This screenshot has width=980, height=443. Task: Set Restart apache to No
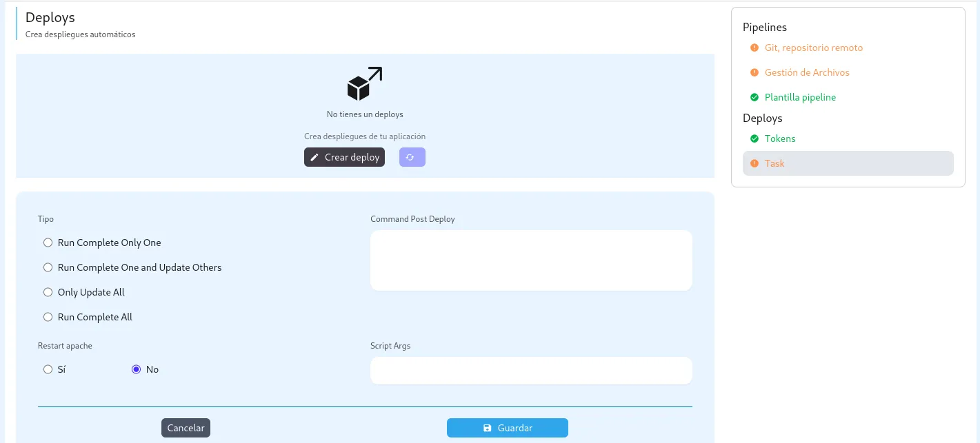136,369
